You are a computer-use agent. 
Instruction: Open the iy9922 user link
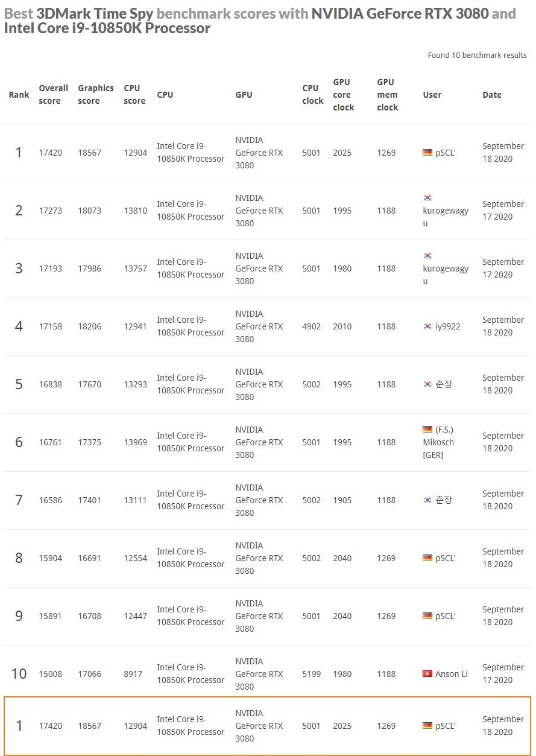[448, 326]
